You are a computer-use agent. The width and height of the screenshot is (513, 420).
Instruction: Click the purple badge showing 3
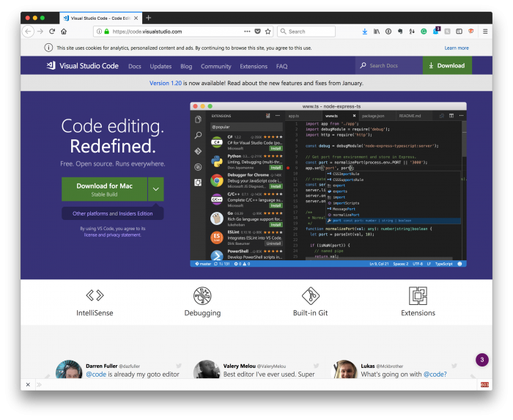point(482,360)
